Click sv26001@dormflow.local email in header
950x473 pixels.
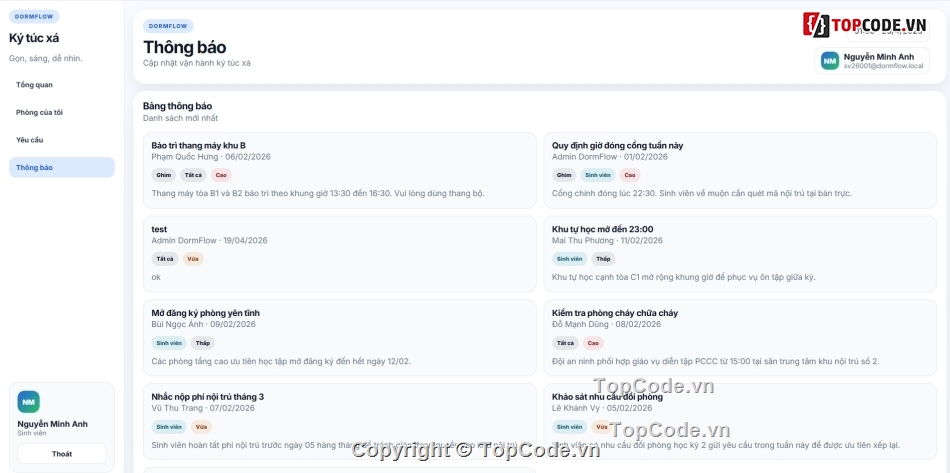click(883, 65)
